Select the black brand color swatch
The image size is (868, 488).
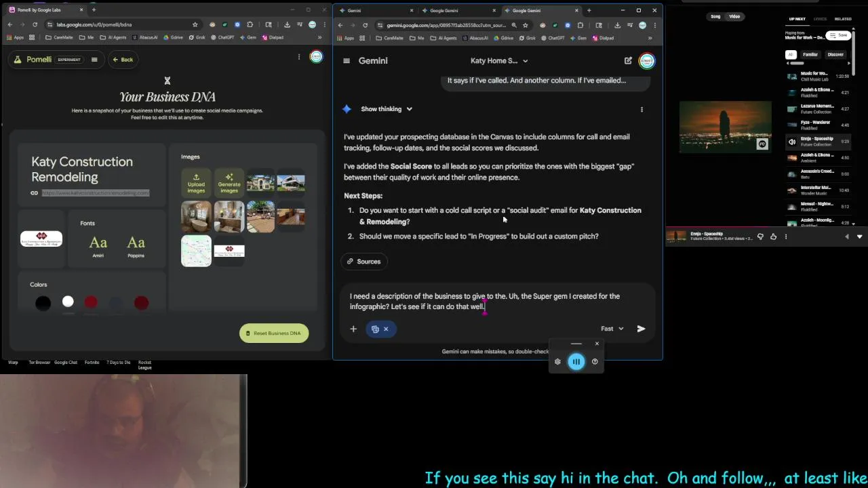point(43,302)
